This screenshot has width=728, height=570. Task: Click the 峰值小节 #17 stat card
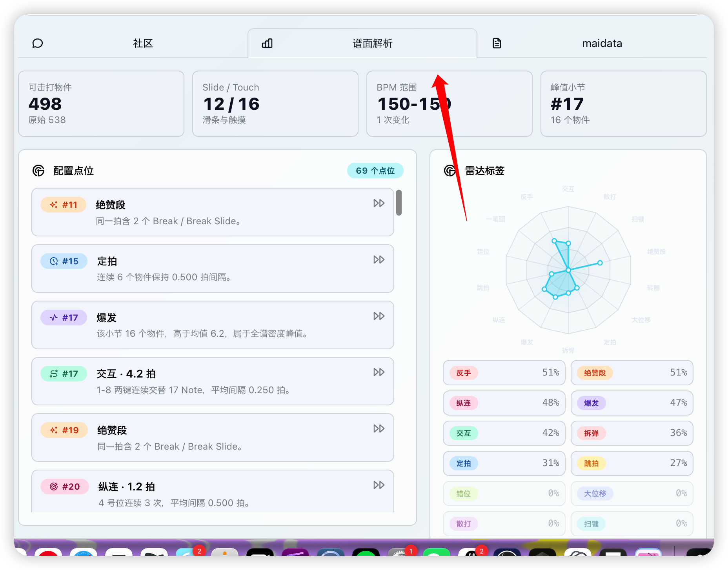click(624, 103)
